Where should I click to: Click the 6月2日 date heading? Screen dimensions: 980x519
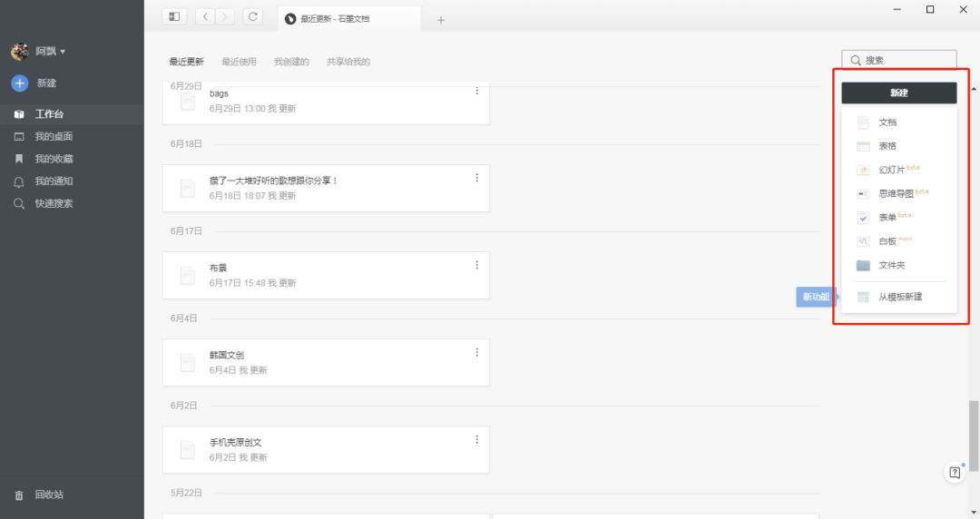click(183, 406)
